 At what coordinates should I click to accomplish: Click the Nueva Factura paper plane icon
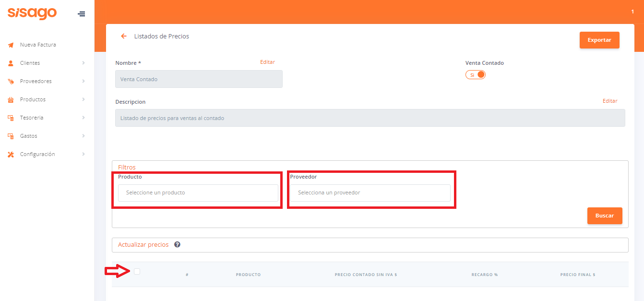click(11, 45)
